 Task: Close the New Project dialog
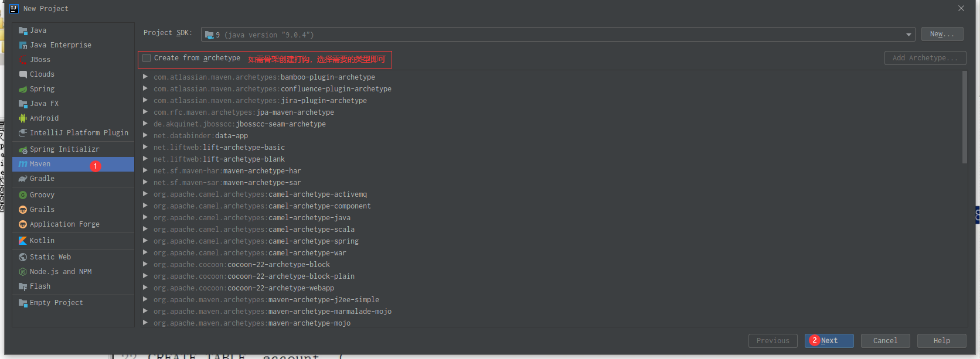click(x=961, y=8)
